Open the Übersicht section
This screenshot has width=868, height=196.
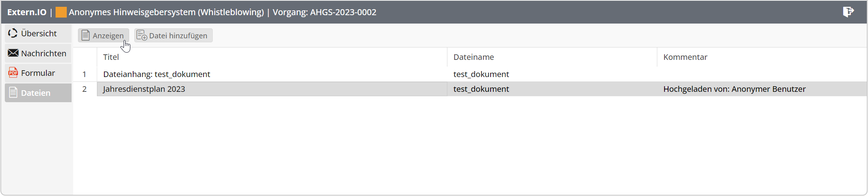tap(38, 34)
